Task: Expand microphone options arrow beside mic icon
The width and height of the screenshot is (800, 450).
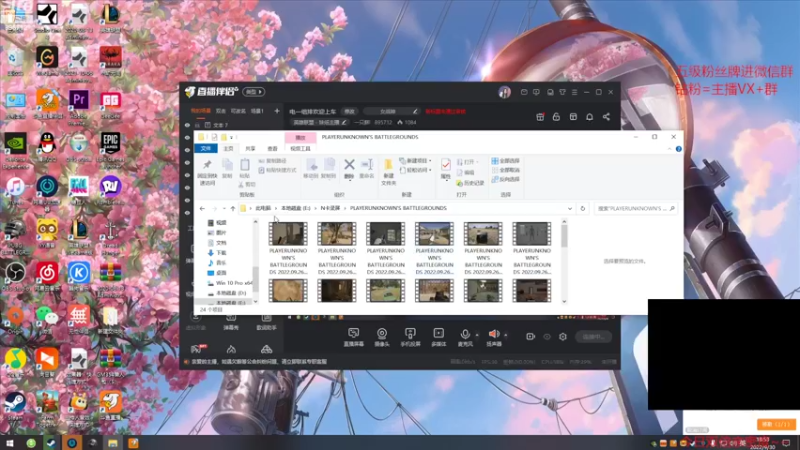Action: click(x=476, y=335)
